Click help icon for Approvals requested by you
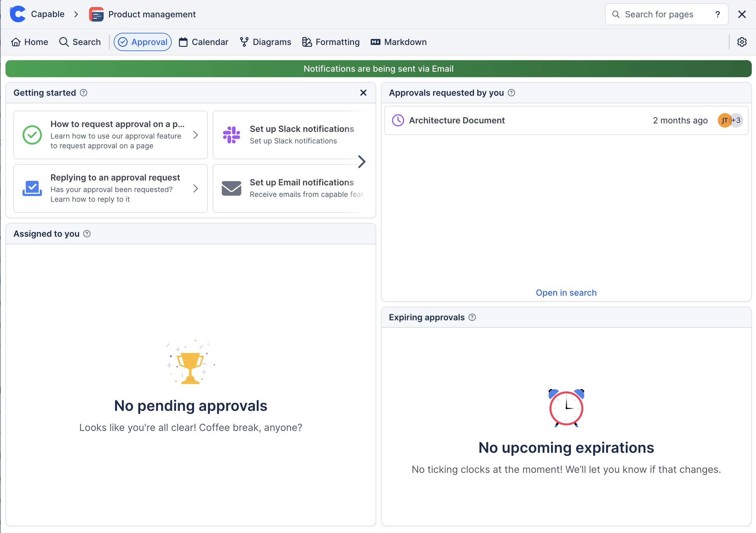This screenshot has height=533, width=756. click(x=511, y=92)
